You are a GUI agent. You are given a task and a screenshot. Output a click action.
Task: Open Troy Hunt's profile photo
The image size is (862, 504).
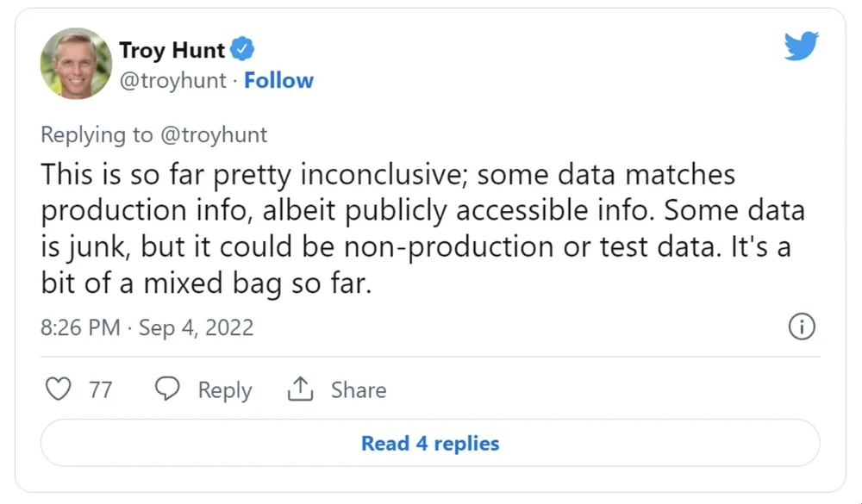tap(76, 63)
